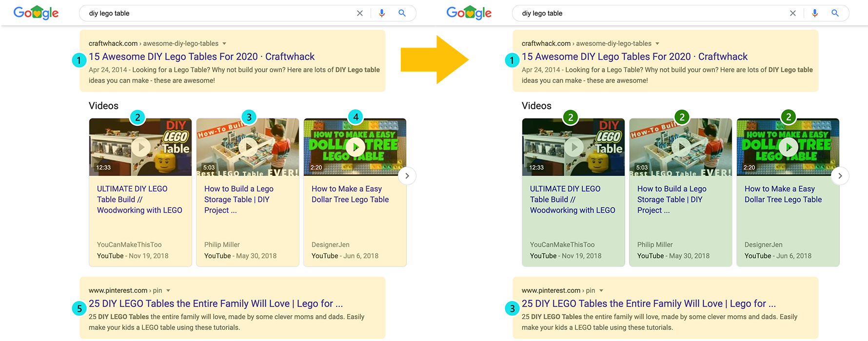Click 'Apr 24, 2014' snippet date on the right page
This screenshot has width=868, height=341.
coord(541,70)
